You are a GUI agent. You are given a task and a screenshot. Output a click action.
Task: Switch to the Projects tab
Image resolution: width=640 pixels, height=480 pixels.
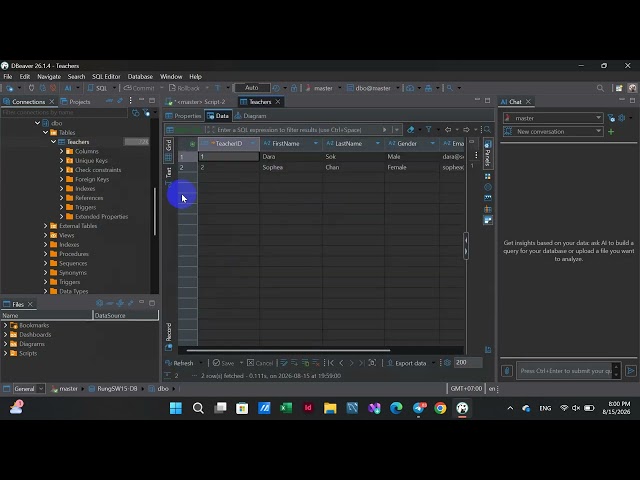[x=76, y=102]
